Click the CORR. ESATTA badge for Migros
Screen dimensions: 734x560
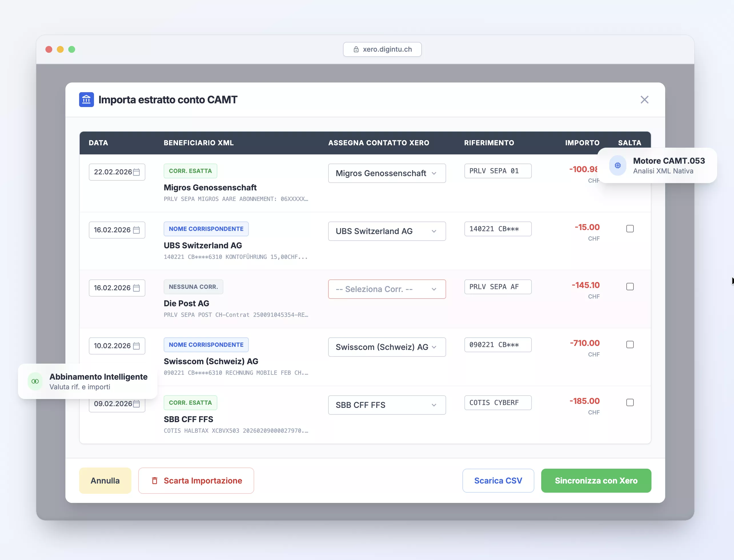[x=190, y=171]
